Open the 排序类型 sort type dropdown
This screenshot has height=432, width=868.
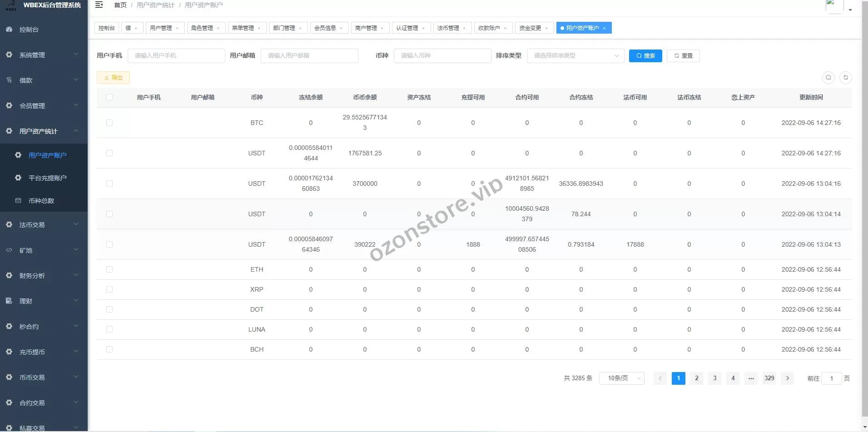click(x=575, y=56)
